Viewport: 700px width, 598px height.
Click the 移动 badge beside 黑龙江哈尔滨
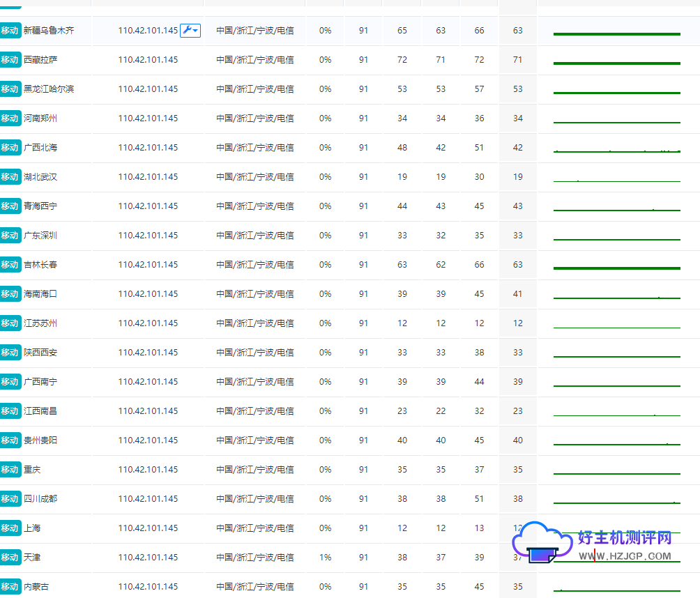(10, 89)
